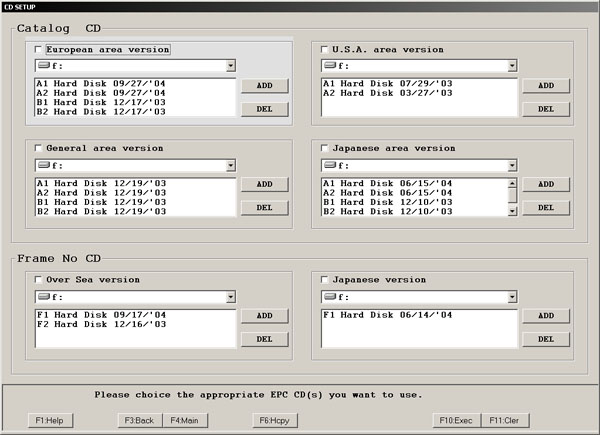Expand the drive dropdown for U.S.A. area version
The height and width of the screenshot is (435, 600).
click(512, 66)
